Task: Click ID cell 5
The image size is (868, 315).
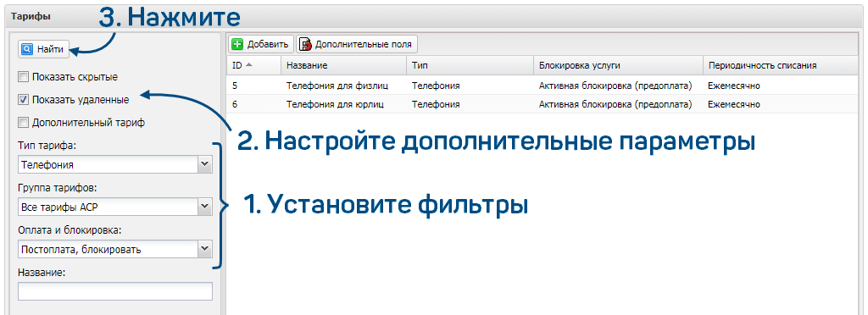Action: click(235, 86)
